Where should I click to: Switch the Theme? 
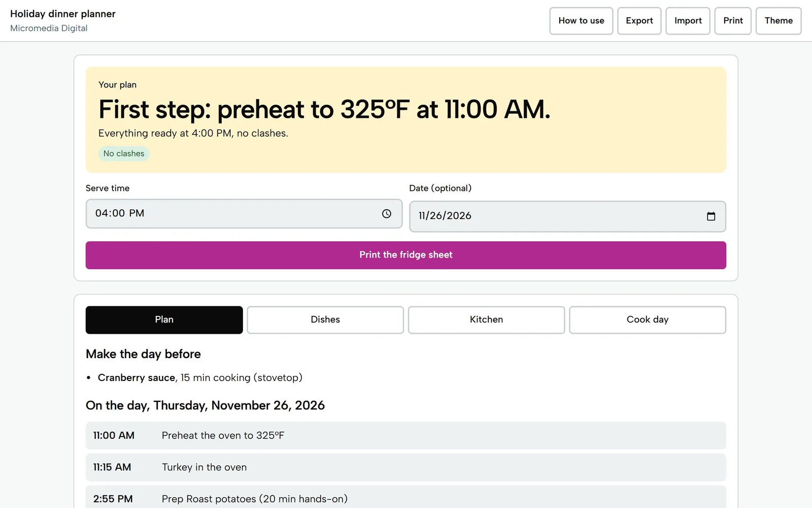(x=779, y=21)
